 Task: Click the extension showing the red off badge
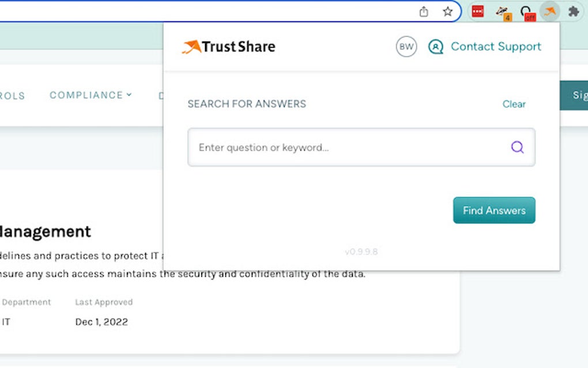(526, 11)
